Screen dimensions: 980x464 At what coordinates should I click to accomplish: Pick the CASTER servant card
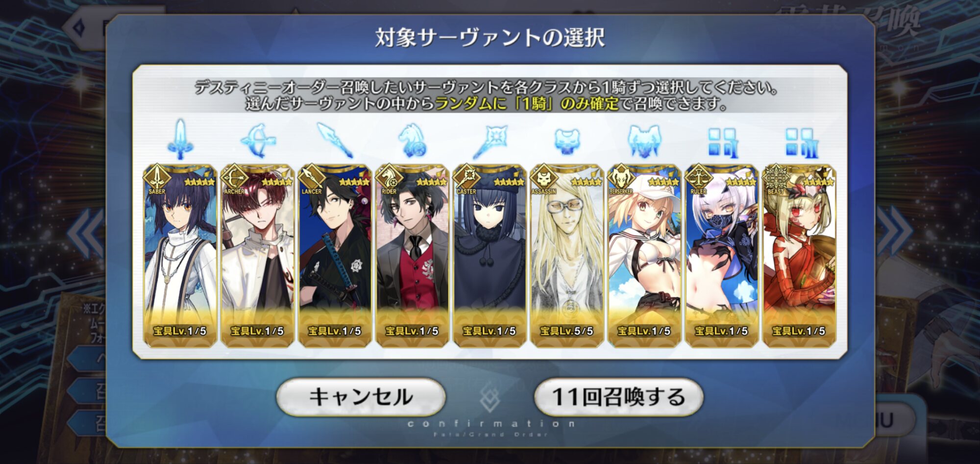point(490,256)
